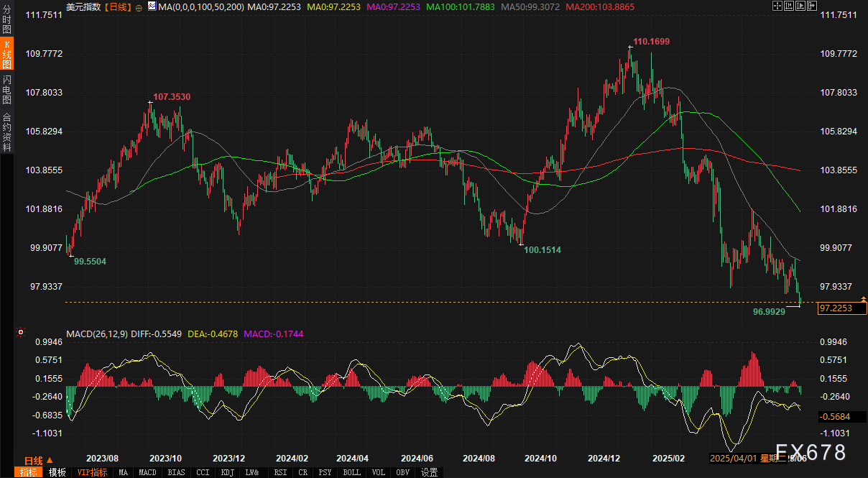The width and height of the screenshot is (868, 478).
Task: Click the orange circle-plus icon beside 日线
Action: 139,6
